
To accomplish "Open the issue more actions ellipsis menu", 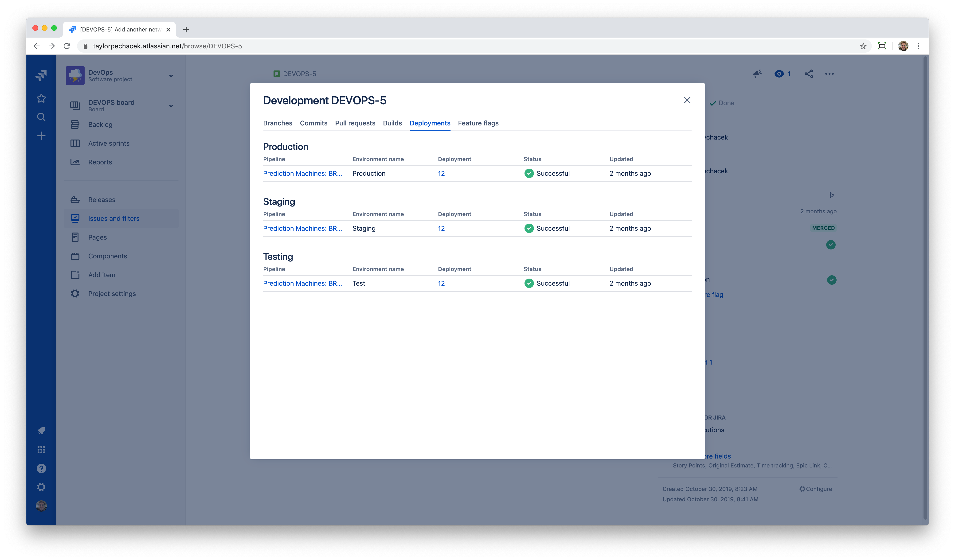I will click(829, 74).
